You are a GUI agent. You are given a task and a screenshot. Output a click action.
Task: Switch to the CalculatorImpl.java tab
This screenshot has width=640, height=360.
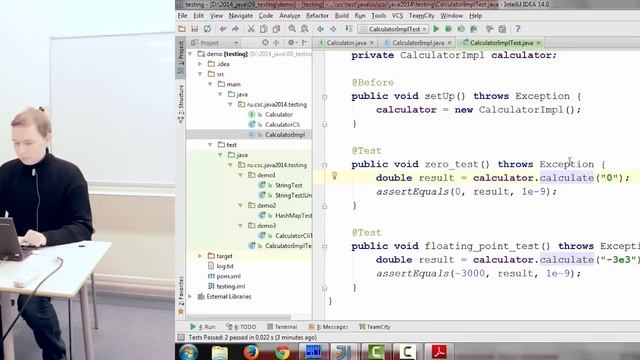click(x=418, y=42)
